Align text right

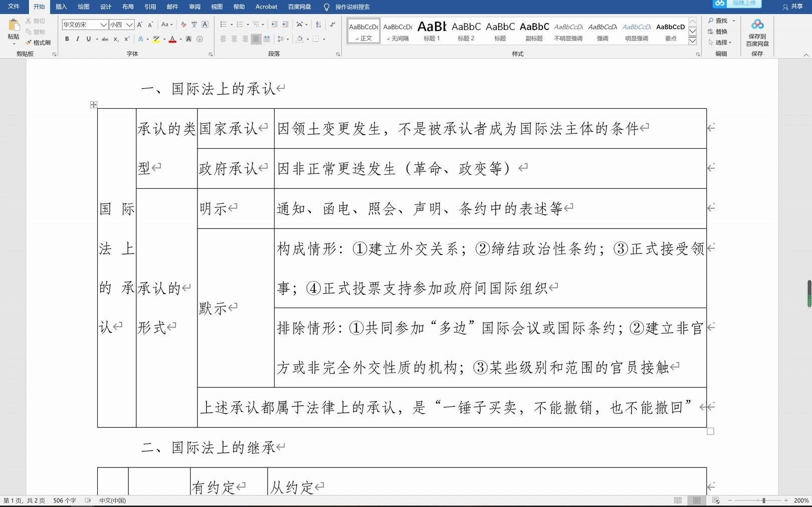(x=245, y=39)
